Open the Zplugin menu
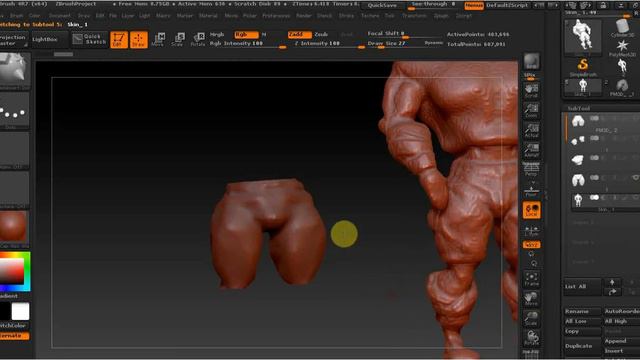This screenshot has width=640, height=360. [441, 16]
